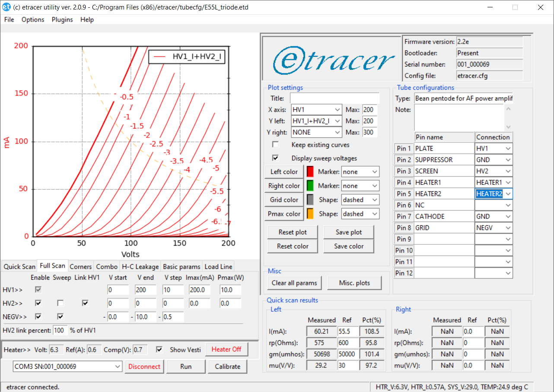
Task: Open the Y left dropdown
Action: click(x=317, y=121)
